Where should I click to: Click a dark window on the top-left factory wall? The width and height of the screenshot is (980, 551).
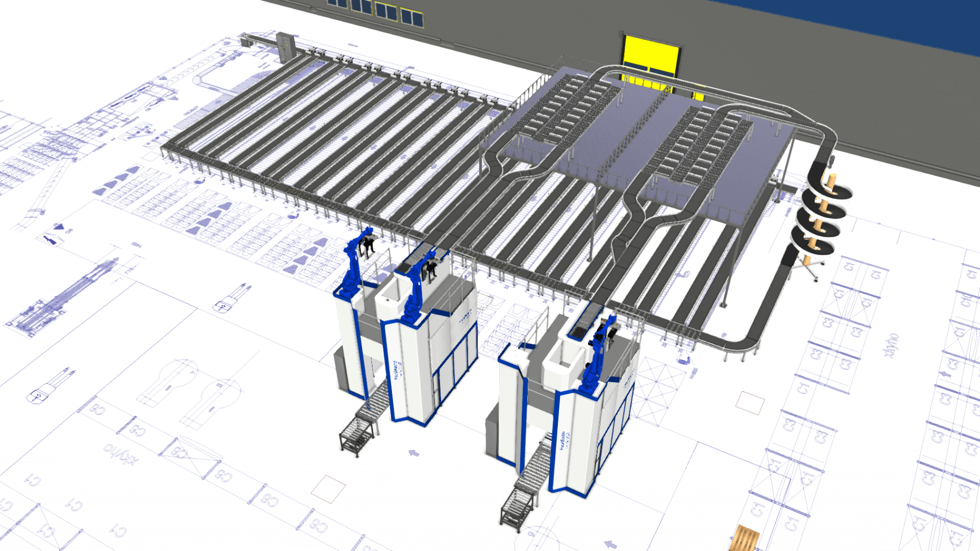click(x=383, y=11)
